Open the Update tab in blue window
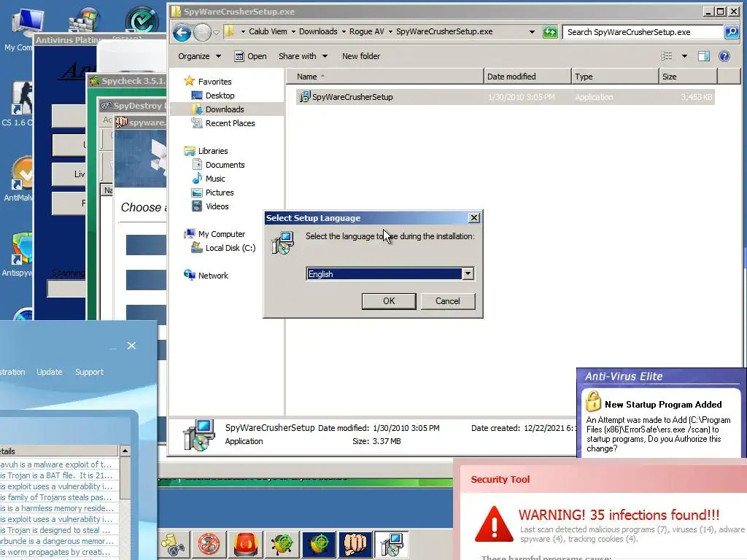Screen dimensions: 747x560 [50, 372]
